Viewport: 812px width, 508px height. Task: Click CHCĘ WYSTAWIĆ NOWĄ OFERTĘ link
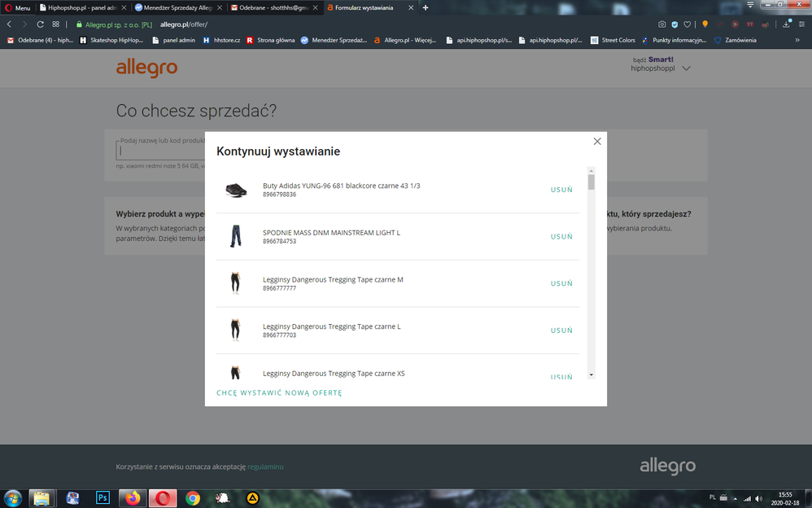click(x=279, y=393)
